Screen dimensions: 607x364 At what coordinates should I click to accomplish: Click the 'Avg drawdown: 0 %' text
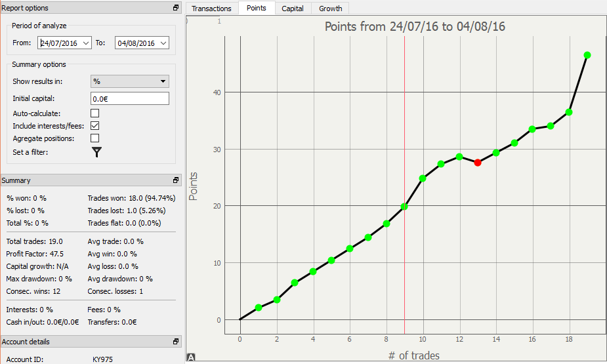(x=120, y=279)
